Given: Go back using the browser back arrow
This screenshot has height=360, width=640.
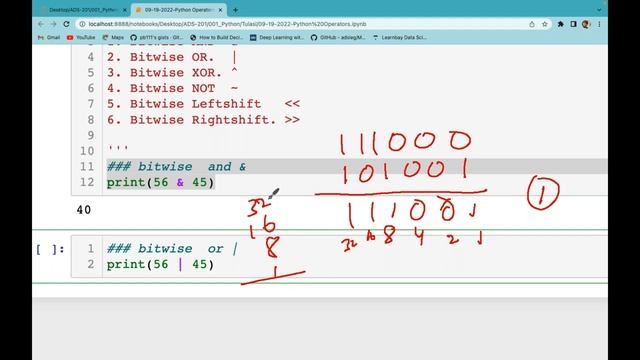Looking at the screenshot, I should (x=41, y=24).
